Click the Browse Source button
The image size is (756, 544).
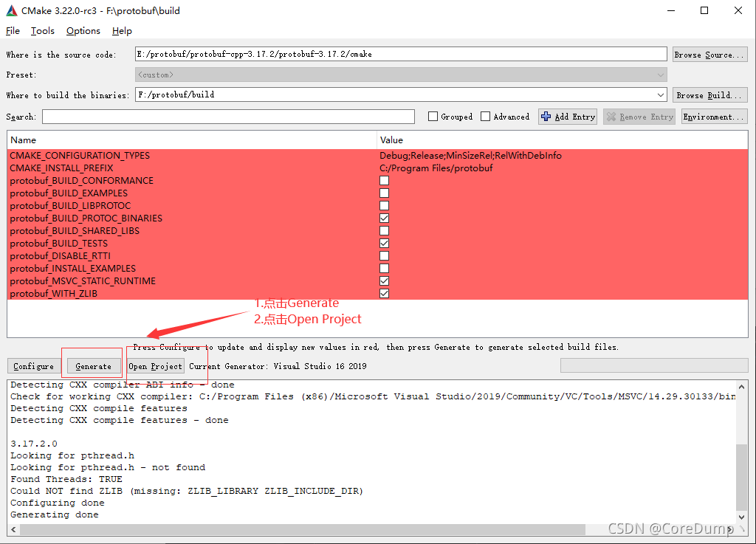point(710,55)
